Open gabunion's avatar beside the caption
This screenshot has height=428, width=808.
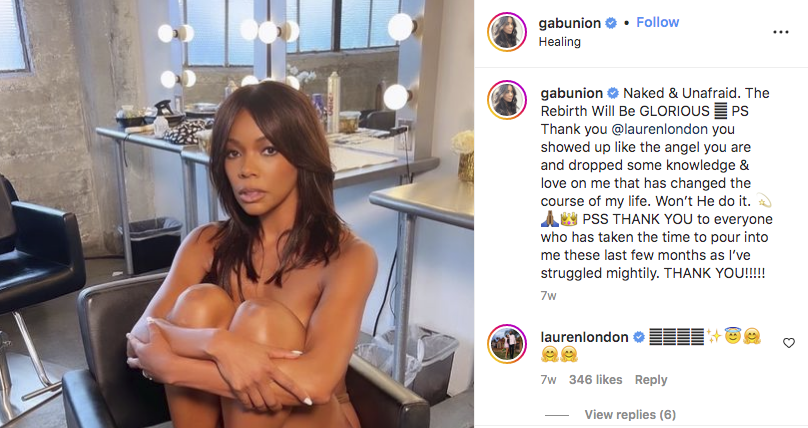[507, 100]
